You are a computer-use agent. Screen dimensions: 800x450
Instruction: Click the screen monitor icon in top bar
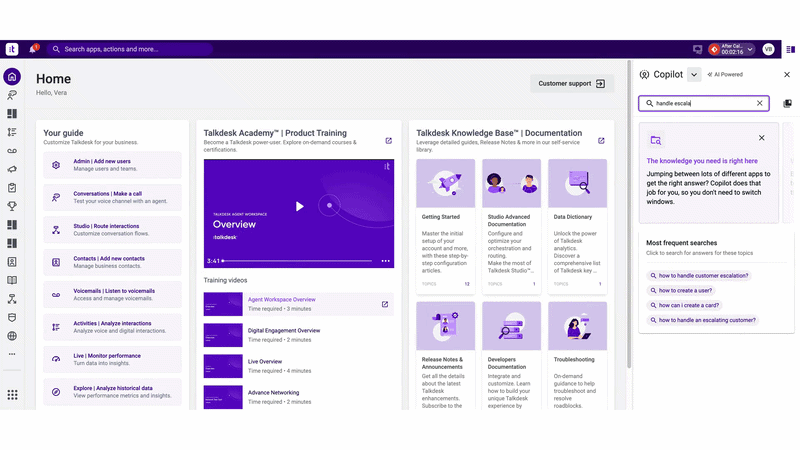tap(697, 49)
